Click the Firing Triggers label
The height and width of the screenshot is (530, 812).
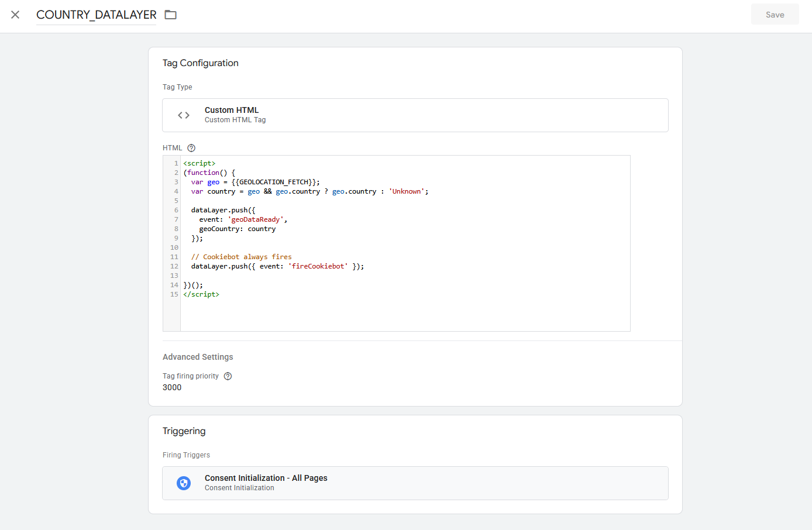(186, 455)
